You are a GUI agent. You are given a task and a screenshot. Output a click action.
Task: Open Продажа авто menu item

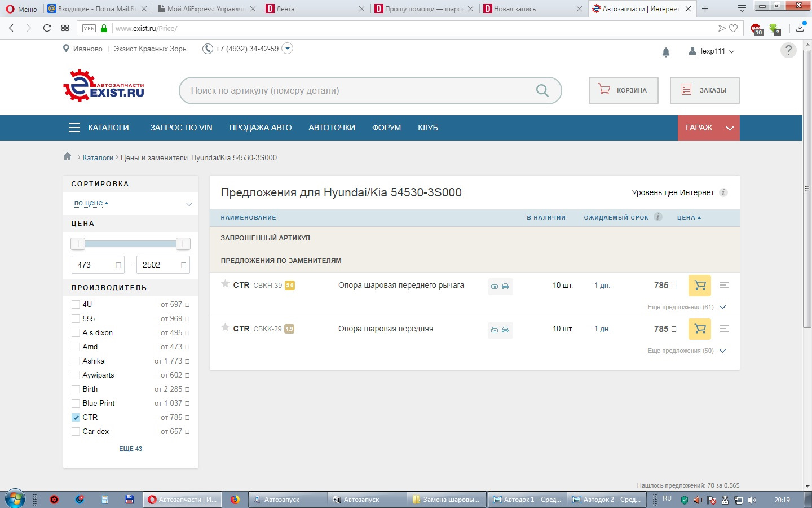260,128
